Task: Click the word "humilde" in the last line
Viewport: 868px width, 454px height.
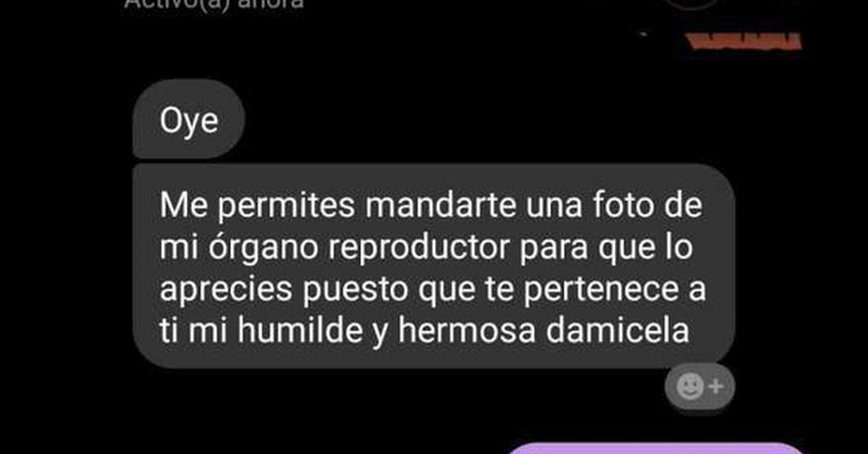Action: point(300,330)
